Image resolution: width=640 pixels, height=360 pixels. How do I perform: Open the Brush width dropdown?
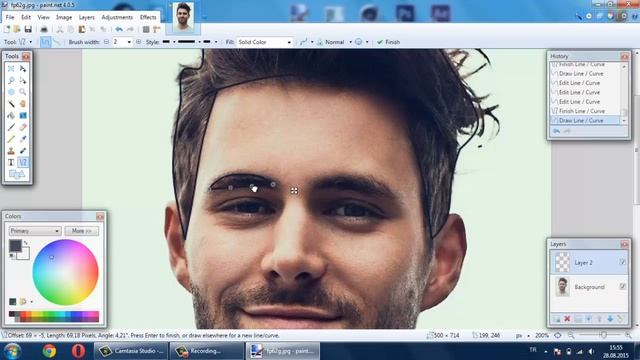[x=129, y=42]
